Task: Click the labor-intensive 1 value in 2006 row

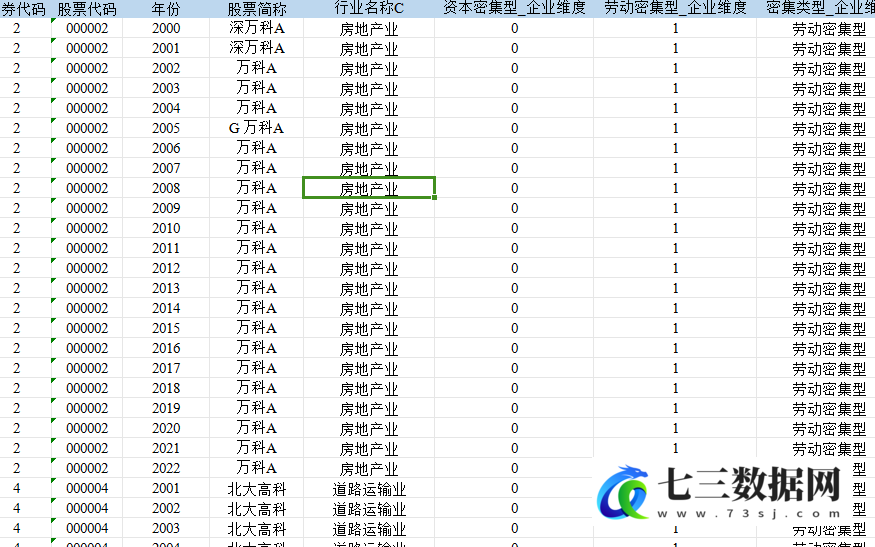Action: click(x=675, y=148)
